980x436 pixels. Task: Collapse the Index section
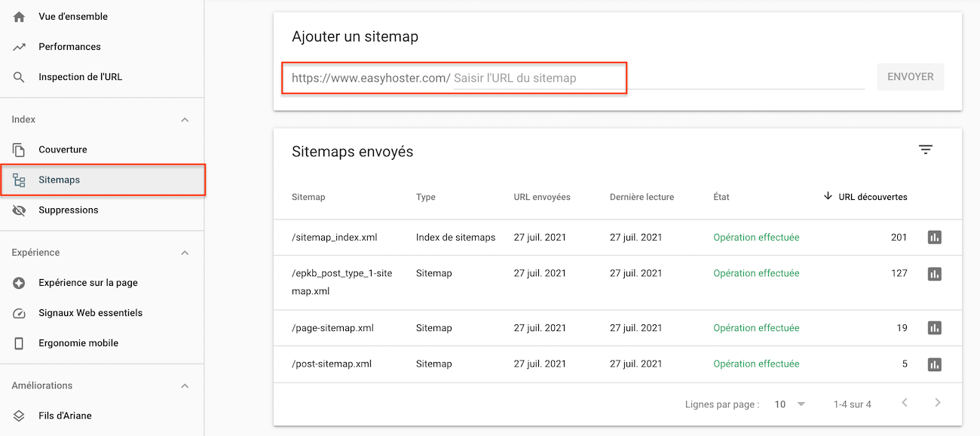tap(185, 119)
